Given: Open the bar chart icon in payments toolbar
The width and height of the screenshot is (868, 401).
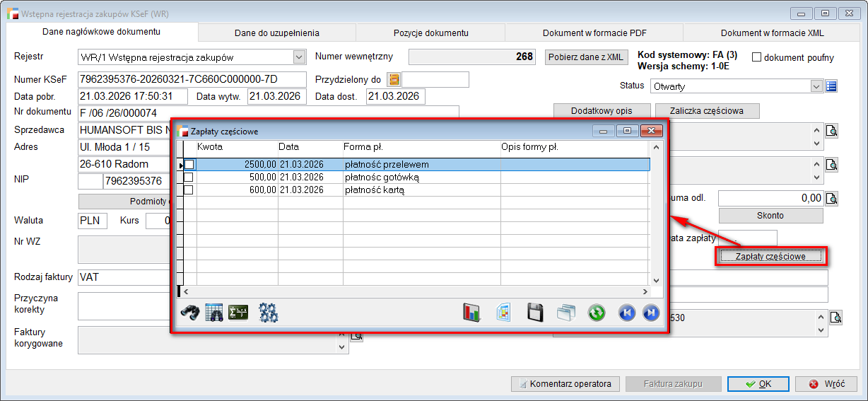Looking at the screenshot, I should 471,313.
